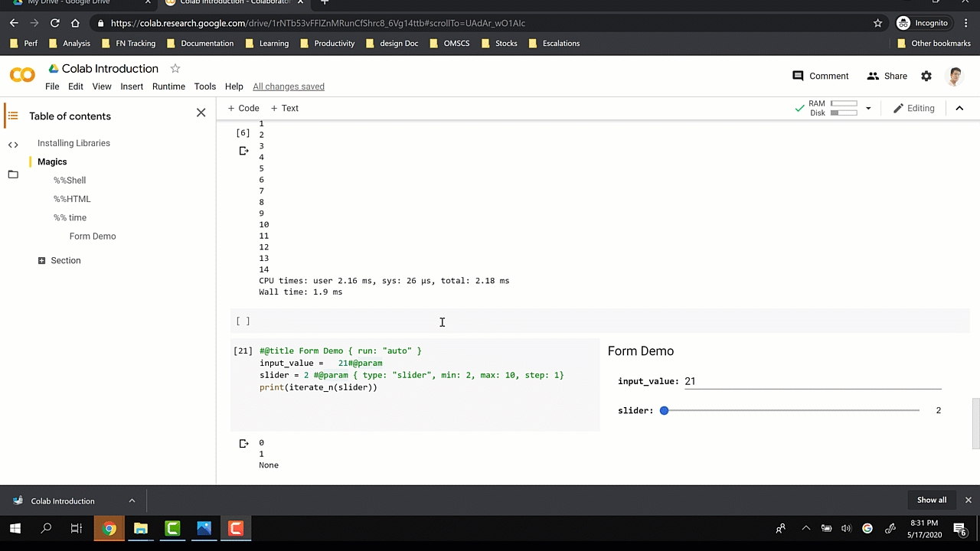Click the Share button
980x551 pixels.
tap(887, 76)
